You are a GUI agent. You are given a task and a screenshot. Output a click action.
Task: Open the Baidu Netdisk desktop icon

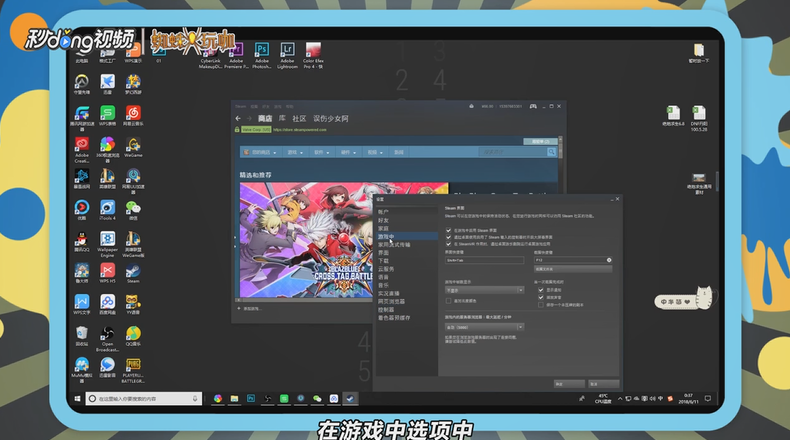point(107,304)
